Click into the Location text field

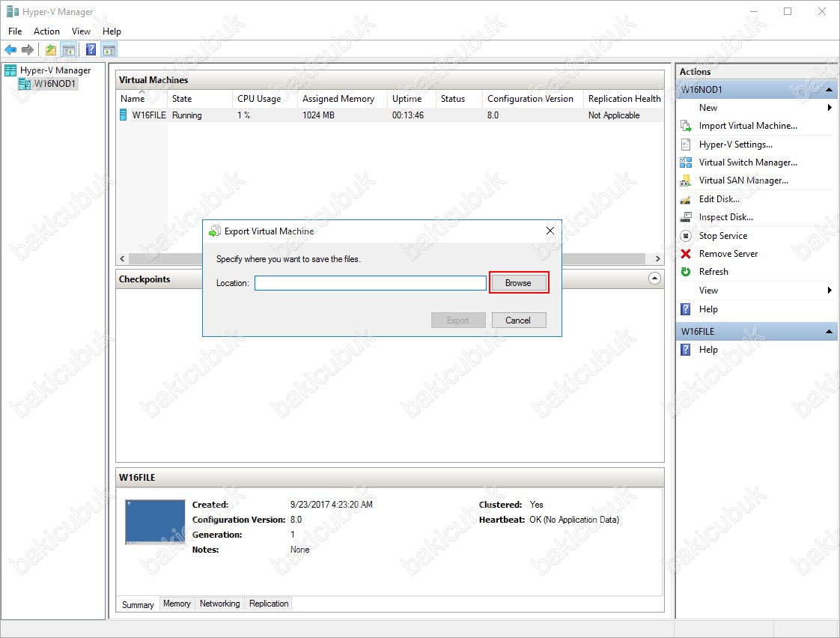point(370,283)
